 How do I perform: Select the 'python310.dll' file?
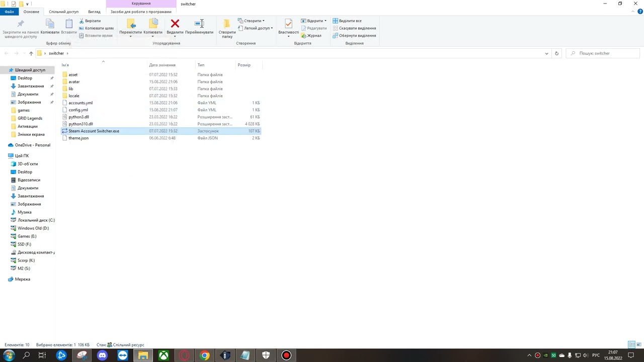tap(80, 124)
